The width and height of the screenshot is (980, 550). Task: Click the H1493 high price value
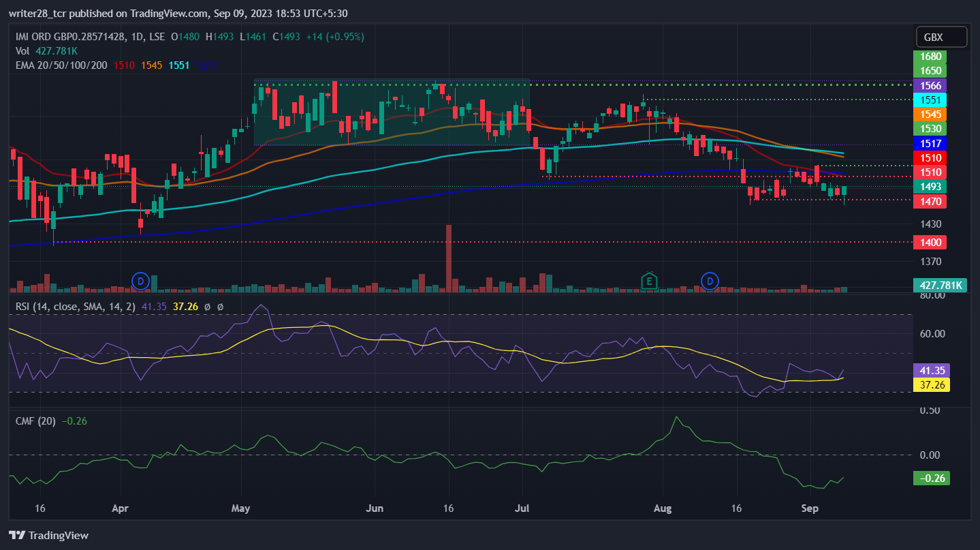(219, 37)
